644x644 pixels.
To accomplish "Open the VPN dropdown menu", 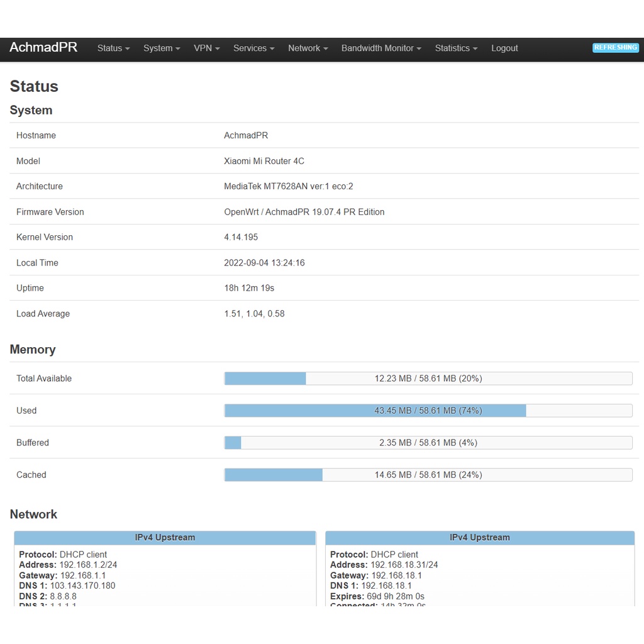I will point(206,48).
